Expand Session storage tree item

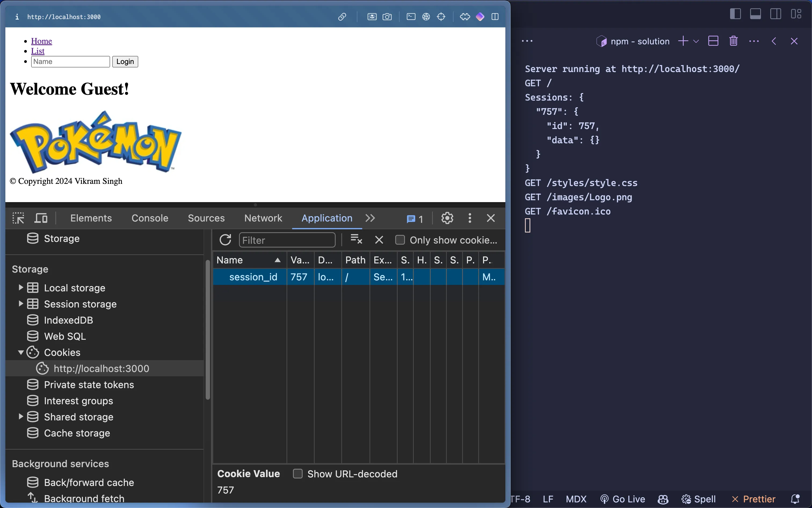coord(21,304)
